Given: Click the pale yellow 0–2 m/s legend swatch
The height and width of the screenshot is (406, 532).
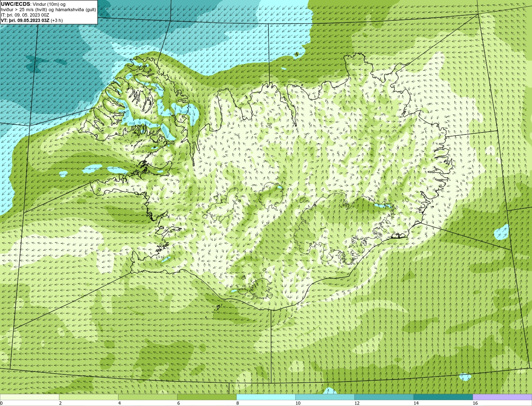Looking at the screenshot, I should (x=30, y=397).
